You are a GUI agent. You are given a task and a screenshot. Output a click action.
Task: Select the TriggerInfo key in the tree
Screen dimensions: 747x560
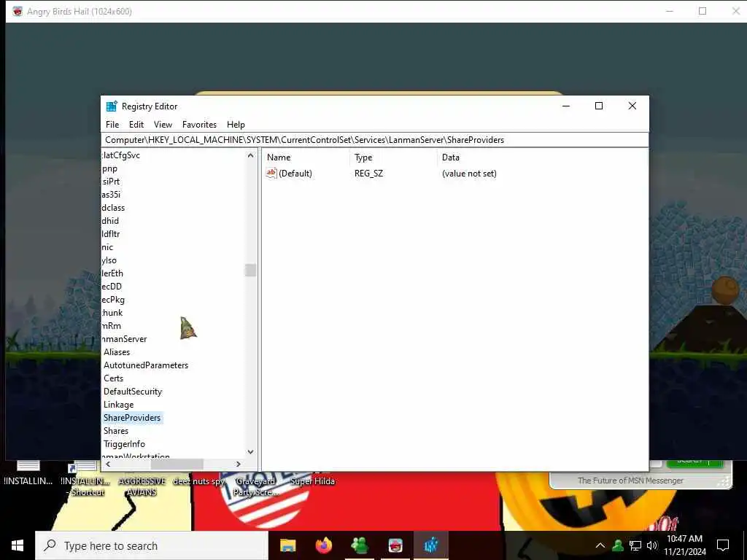[124, 444]
